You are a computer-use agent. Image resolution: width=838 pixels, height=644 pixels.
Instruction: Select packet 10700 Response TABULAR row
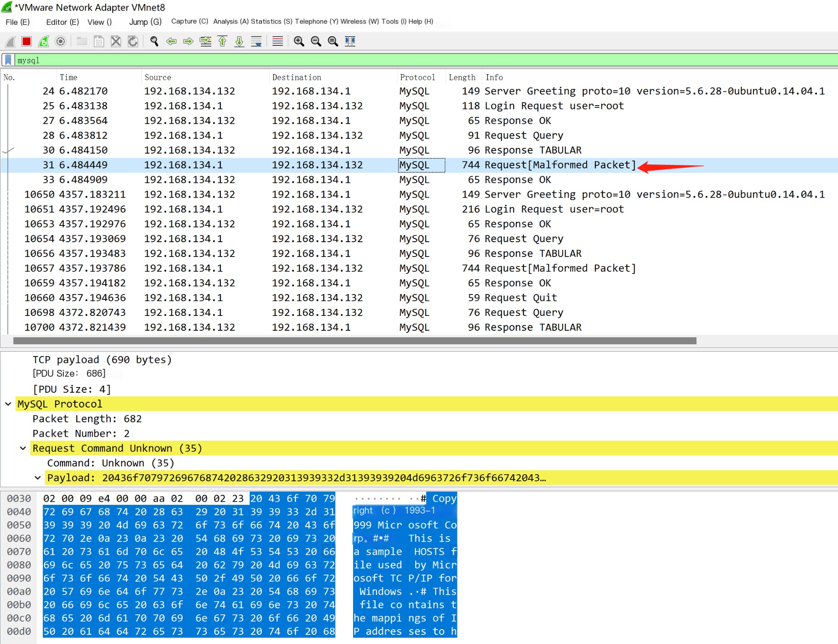pos(419,328)
